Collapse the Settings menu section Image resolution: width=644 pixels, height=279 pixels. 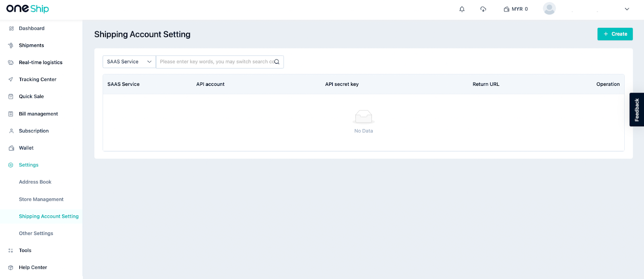tap(29, 165)
